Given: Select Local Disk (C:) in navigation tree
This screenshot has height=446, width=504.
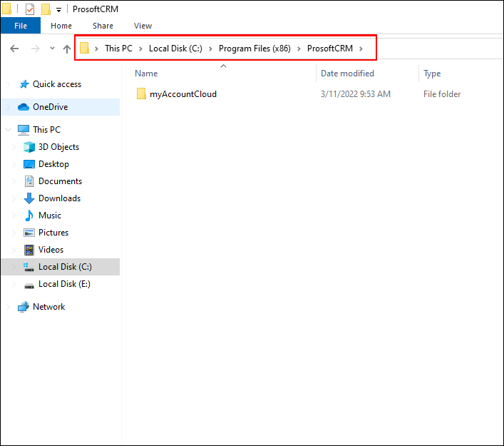Looking at the screenshot, I should tap(65, 267).
